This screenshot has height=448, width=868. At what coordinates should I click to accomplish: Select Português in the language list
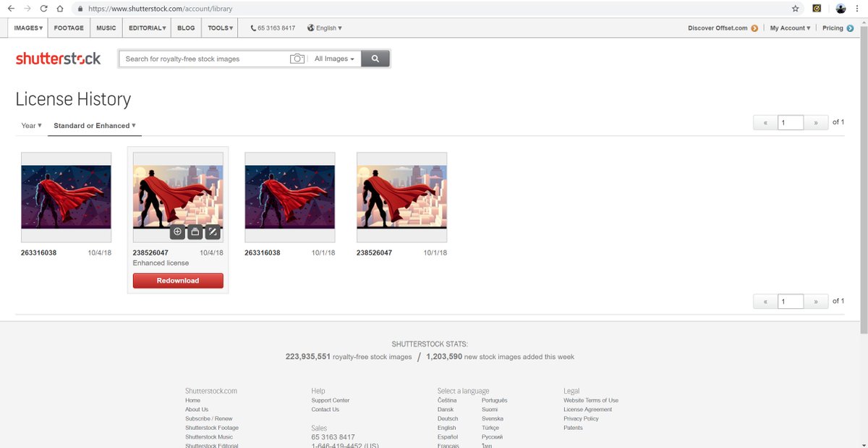[495, 400]
